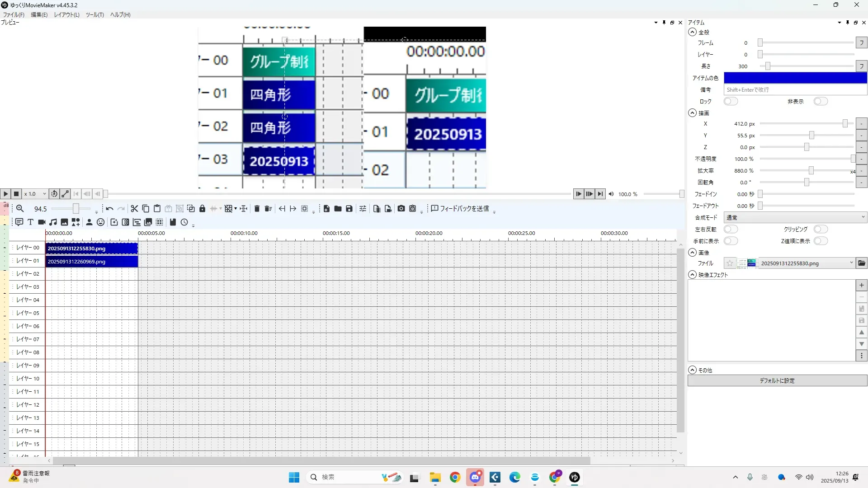Click the scissors cut icon in timeline toolbar
This screenshot has height=488, width=868.
point(134,208)
